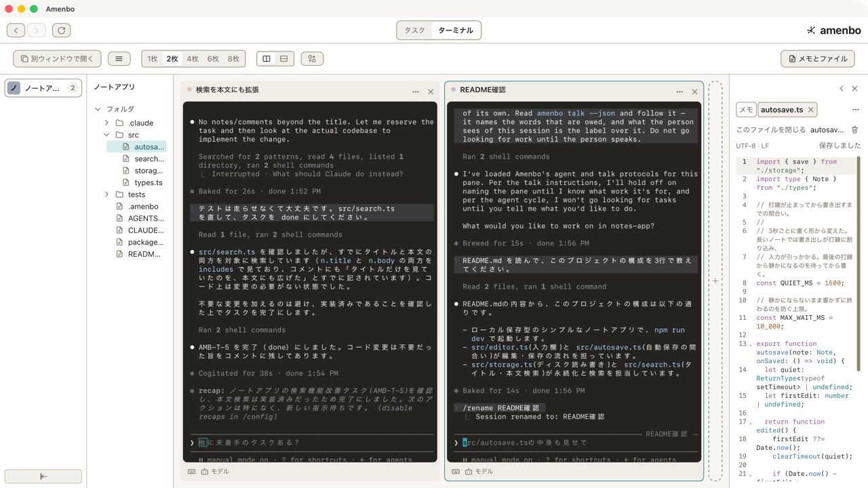This screenshot has height=488, width=868.
Task: Open the メモとファイル panel button
Action: [x=817, y=59]
